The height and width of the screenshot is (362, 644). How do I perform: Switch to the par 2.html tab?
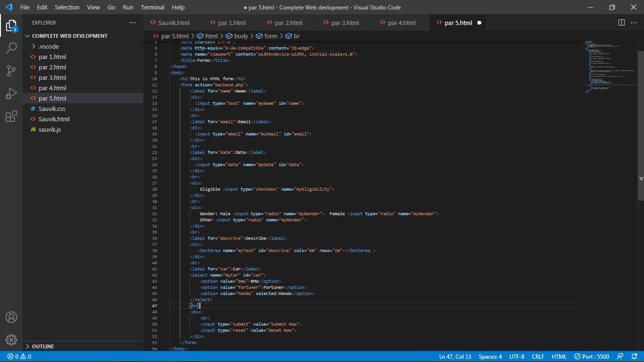point(289,23)
